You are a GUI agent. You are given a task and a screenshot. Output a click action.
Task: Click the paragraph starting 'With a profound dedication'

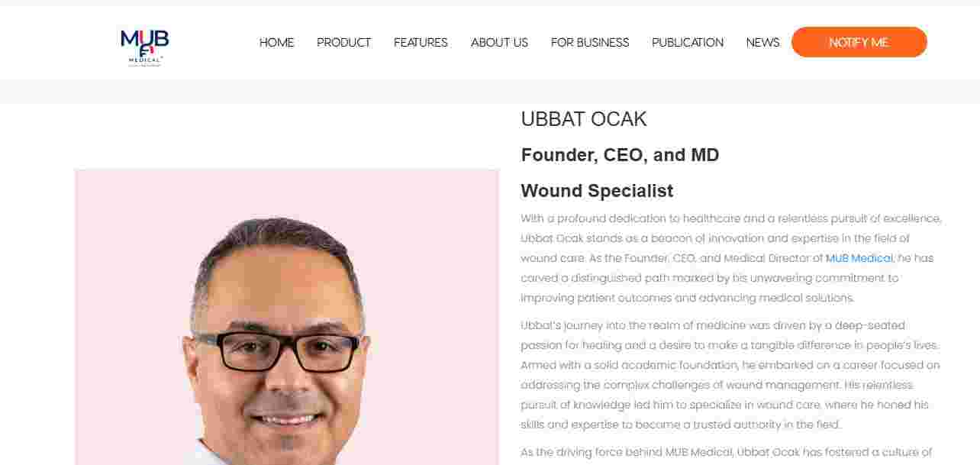[731, 258]
